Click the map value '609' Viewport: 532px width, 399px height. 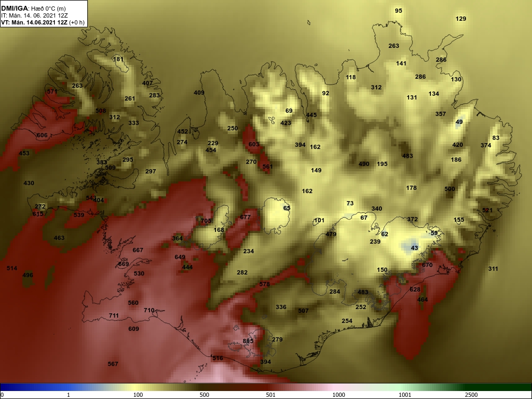click(x=134, y=328)
